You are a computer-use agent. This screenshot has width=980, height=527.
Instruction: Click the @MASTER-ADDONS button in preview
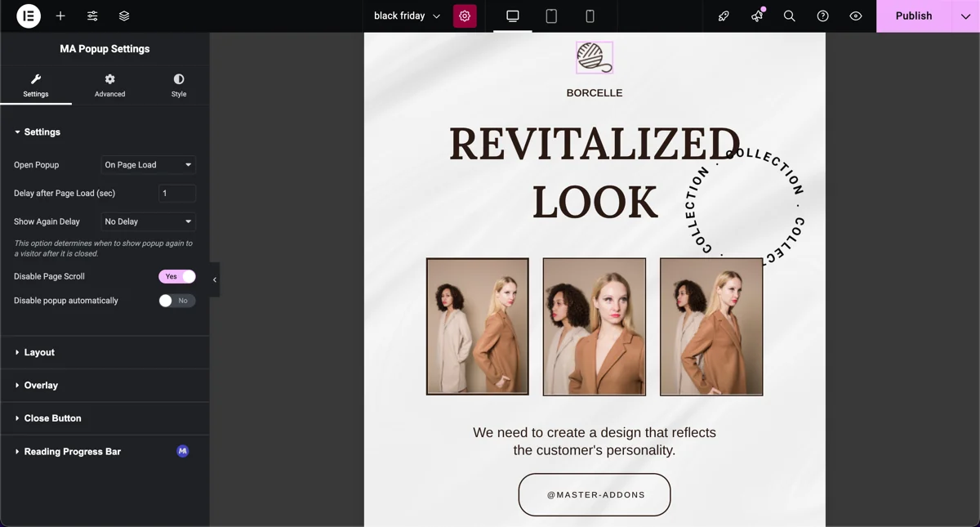(x=594, y=494)
